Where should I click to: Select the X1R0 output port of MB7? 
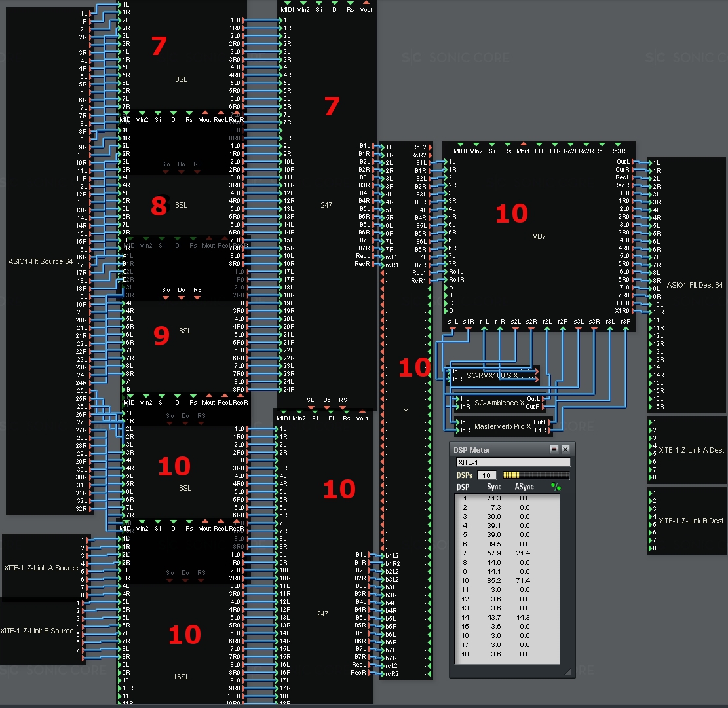coord(632,311)
